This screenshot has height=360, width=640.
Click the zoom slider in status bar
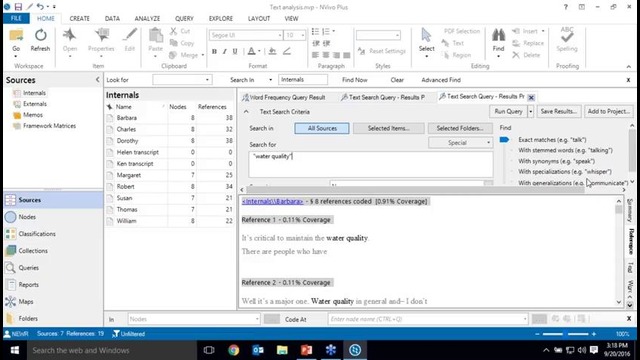(565, 334)
